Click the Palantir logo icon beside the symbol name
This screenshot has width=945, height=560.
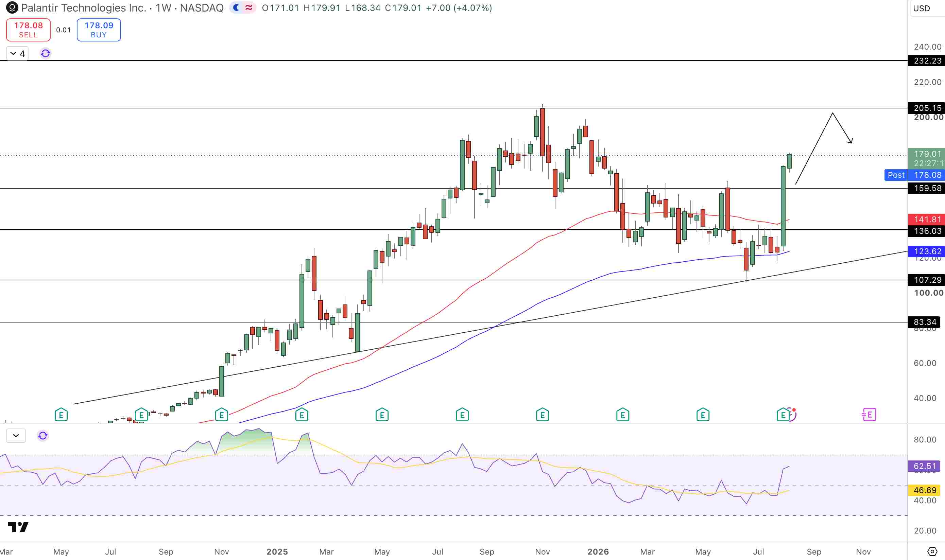coord(12,8)
